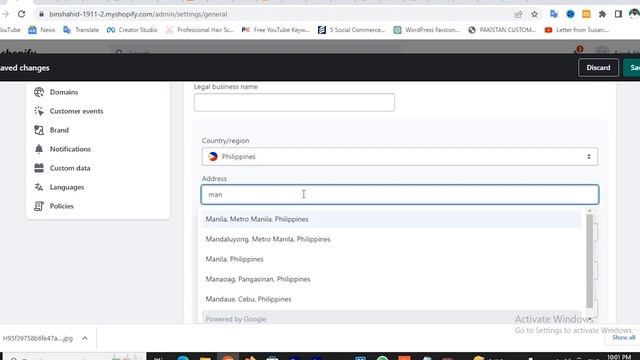This screenshot has width=640, height=360.
Task: Open the News bookmark
Action: 41,30
